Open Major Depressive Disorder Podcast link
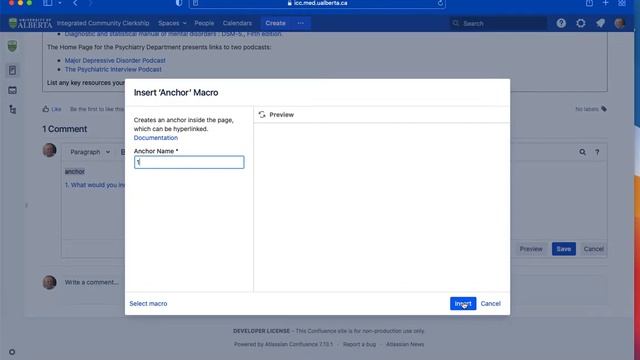The width and height of the screenshot is (640, 360). click(115, 60)
